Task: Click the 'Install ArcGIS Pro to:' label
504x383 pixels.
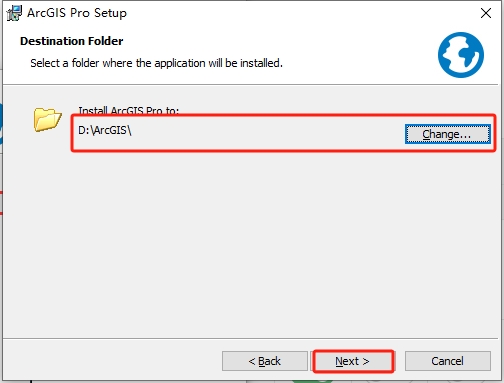Action: pos(129,111)
